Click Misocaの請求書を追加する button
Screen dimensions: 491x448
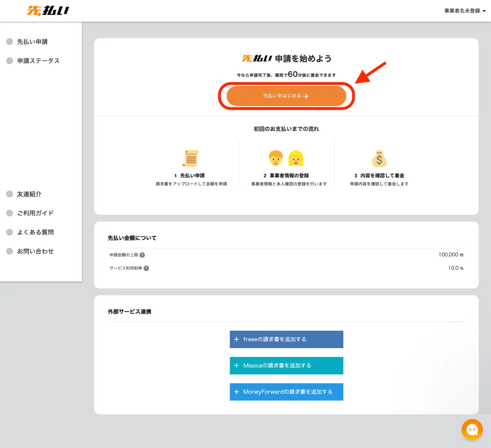[286, 365]
